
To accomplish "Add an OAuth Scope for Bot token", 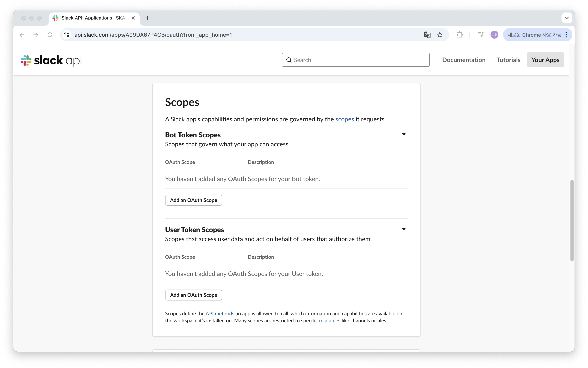I will pyautogui.click(x=193, y=200).
